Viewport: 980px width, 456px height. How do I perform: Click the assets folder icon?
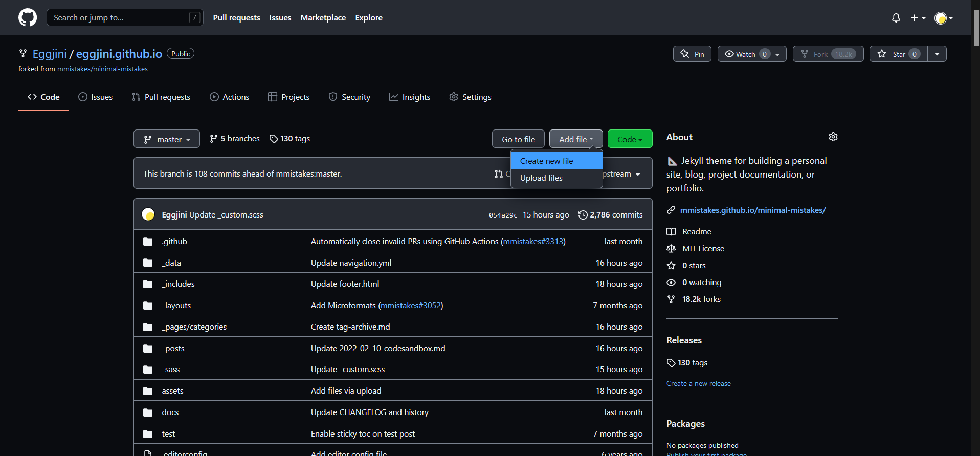[x=148, y=391]
